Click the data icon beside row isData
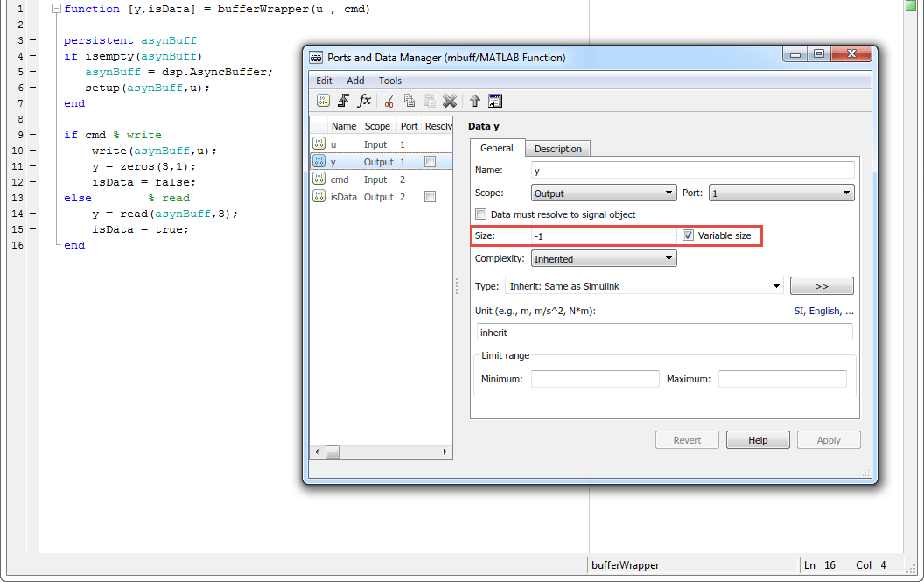The height and width of the screenshot is (582, 924). 318,196
